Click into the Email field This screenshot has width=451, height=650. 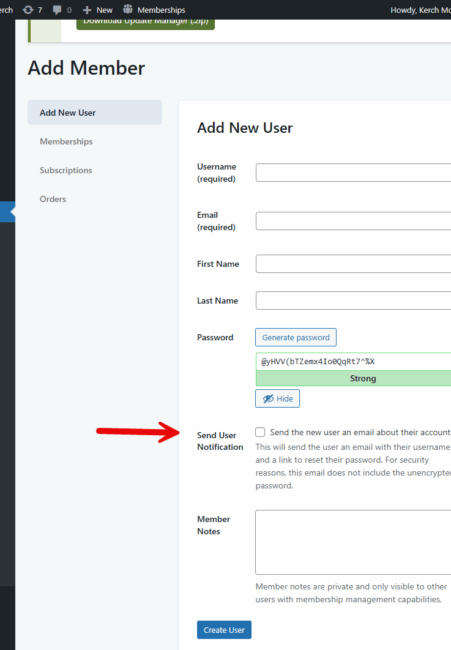[x=353, y=221]
